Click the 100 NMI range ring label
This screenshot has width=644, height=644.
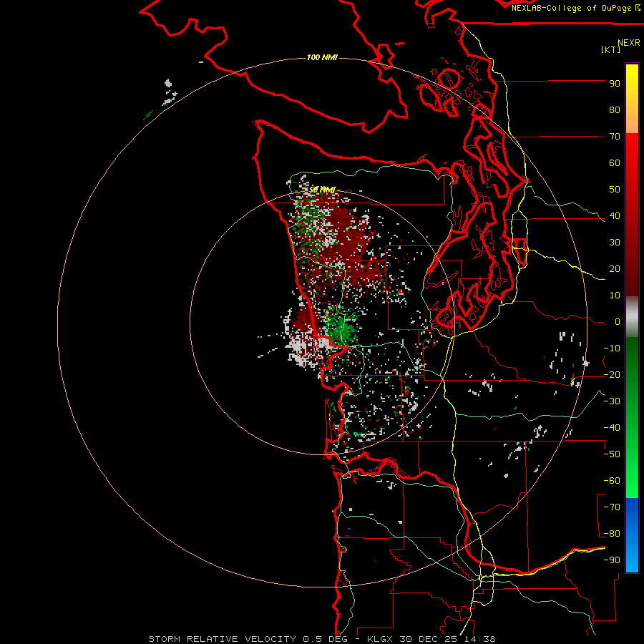[x=322, y=57]
